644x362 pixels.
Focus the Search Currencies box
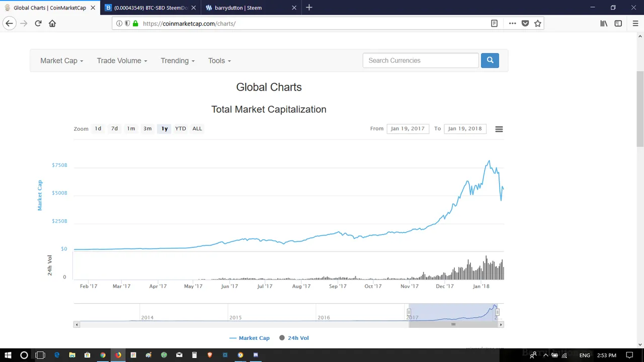click(x=421, y=60)
